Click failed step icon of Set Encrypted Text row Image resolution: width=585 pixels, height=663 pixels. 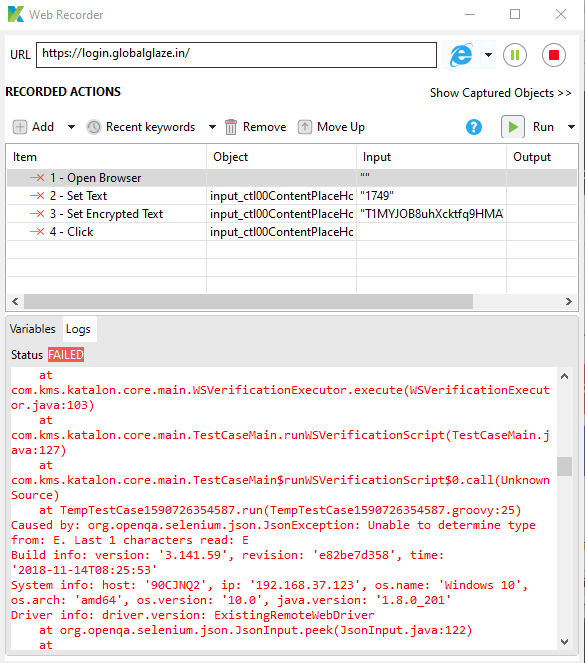tap(37, 214)
